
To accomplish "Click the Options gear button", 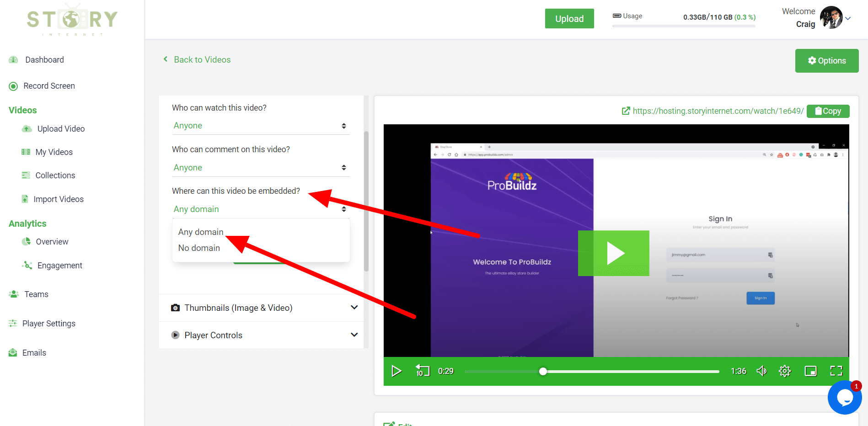I will point(827,61).
